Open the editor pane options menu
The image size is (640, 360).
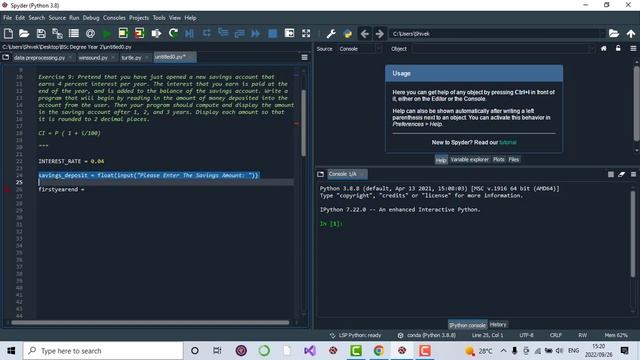click(304, 58)
